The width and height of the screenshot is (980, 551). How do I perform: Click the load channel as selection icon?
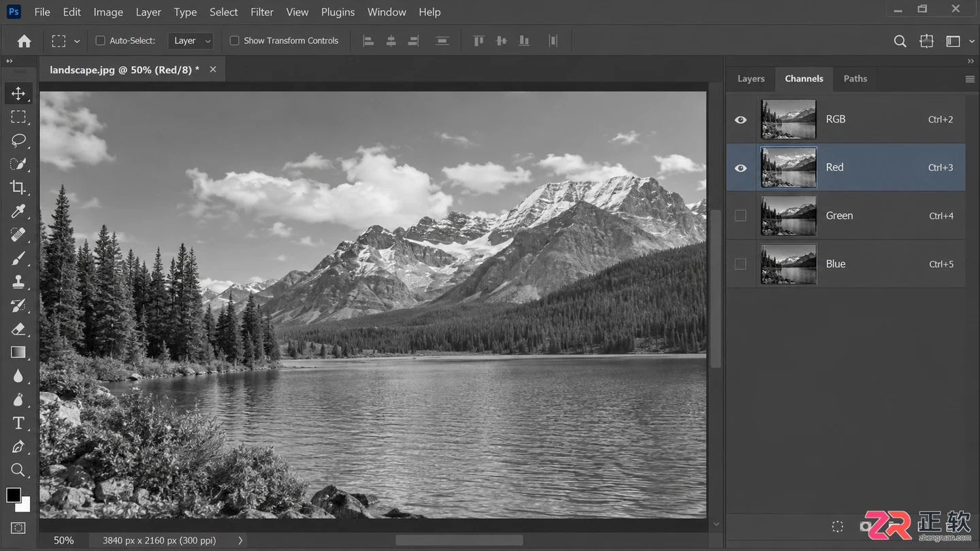(838, 527)
